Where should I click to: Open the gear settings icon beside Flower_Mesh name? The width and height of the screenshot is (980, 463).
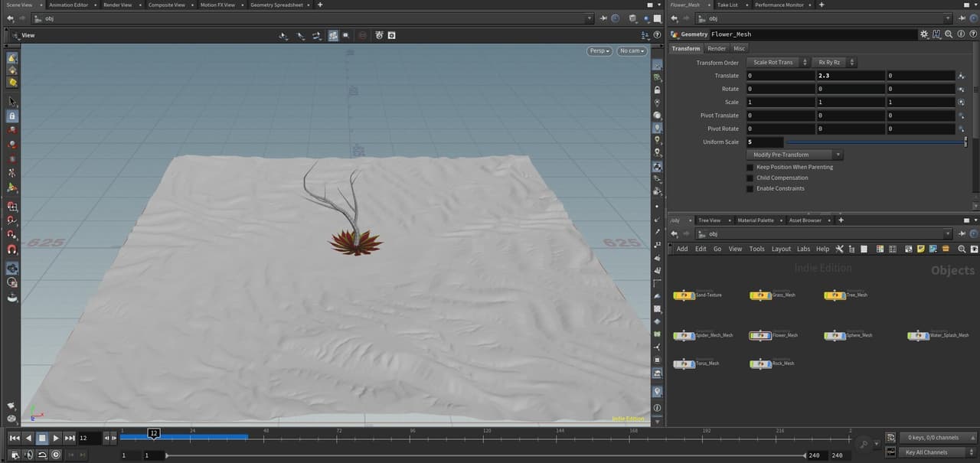925,34
